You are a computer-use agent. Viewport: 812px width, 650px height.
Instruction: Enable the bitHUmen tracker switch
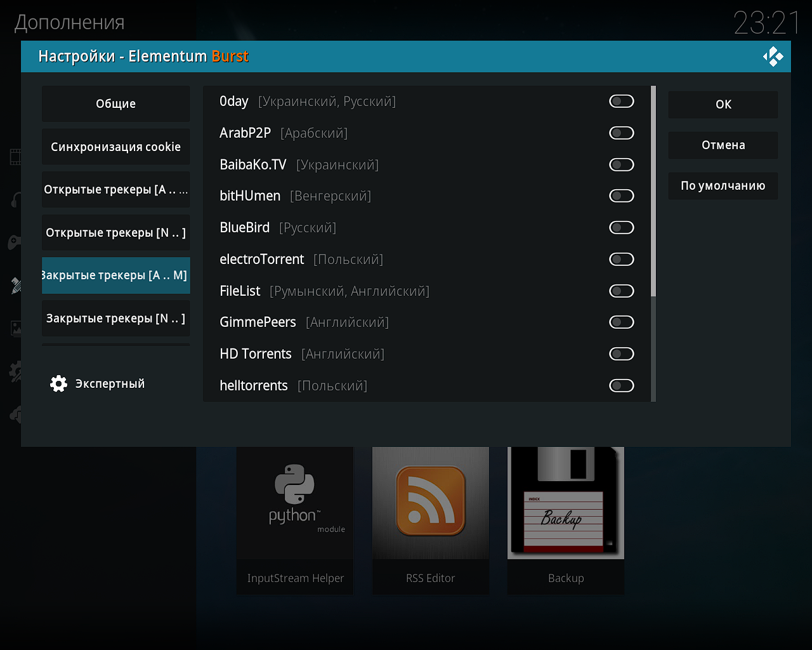621,196
